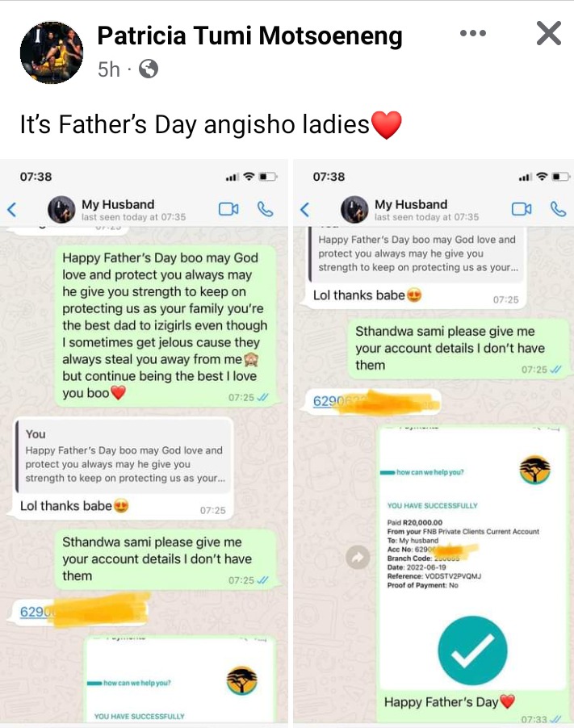Open the three-dot post options menu

point(473,33)
